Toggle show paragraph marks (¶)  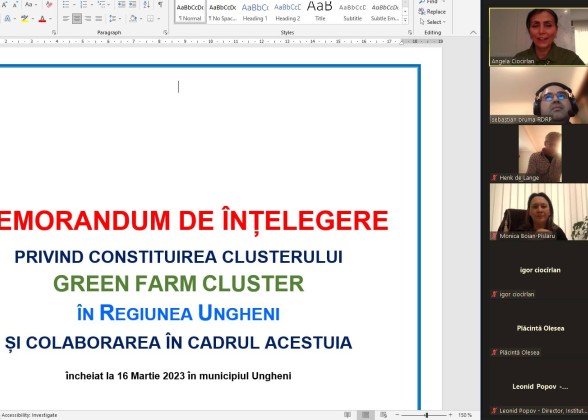pos(160,5)
